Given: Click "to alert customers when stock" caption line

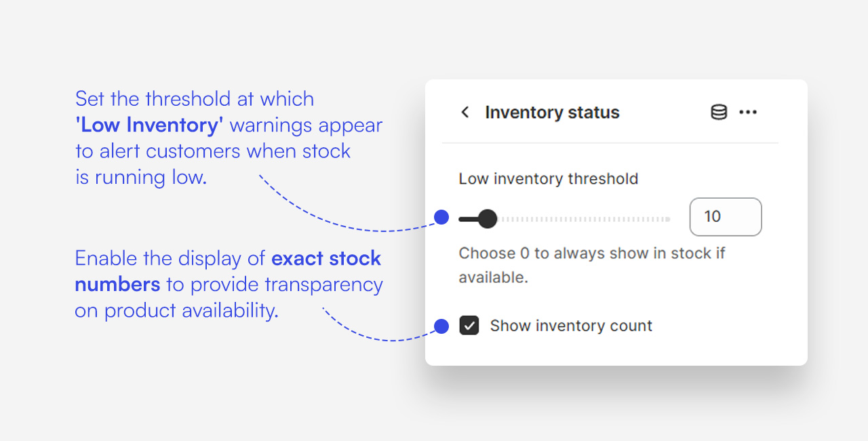Looking at the screenshot, I should click(x=213, y=151).
